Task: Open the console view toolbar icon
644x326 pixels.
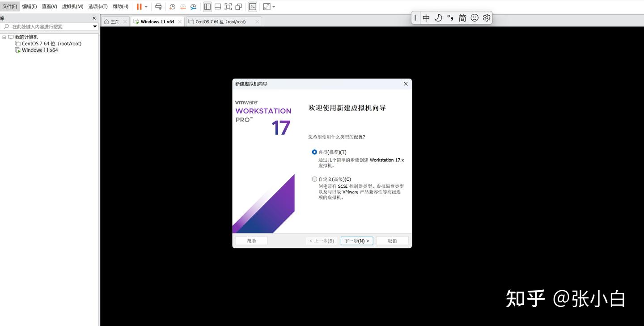Action: [253, 7]
